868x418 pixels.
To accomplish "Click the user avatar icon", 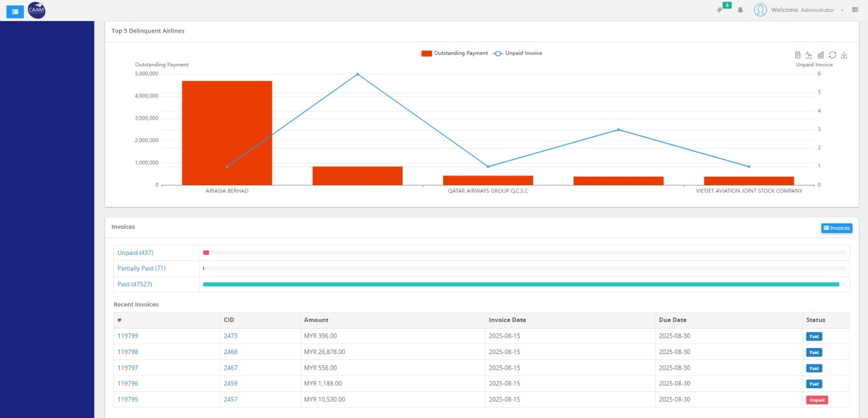I will [760, 10].
